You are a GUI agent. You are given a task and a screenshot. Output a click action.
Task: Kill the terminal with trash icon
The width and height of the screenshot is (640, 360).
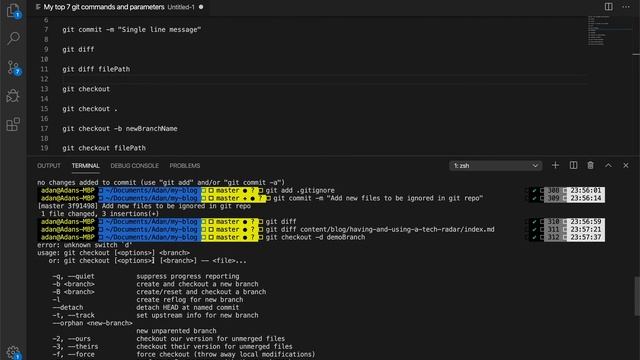click(x=590, y=165)
